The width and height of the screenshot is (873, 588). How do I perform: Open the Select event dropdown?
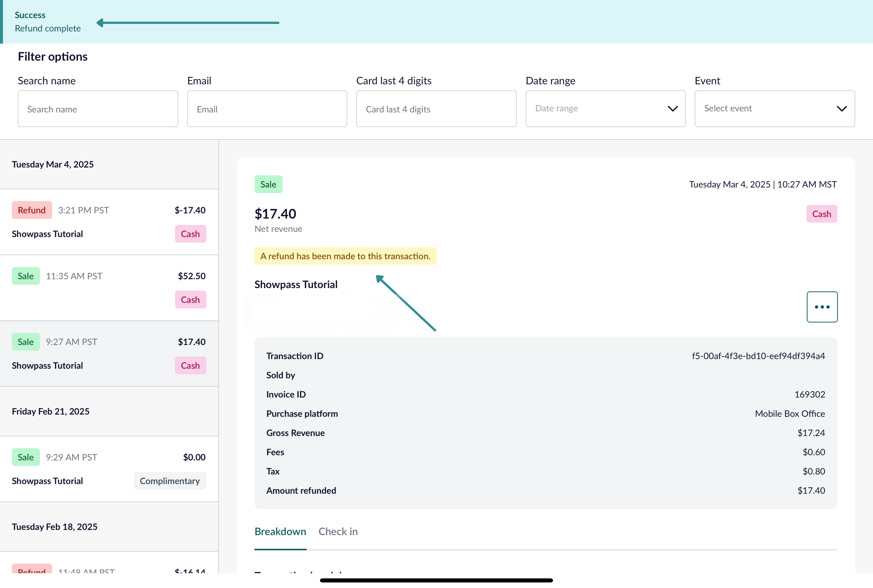point(774,108)
